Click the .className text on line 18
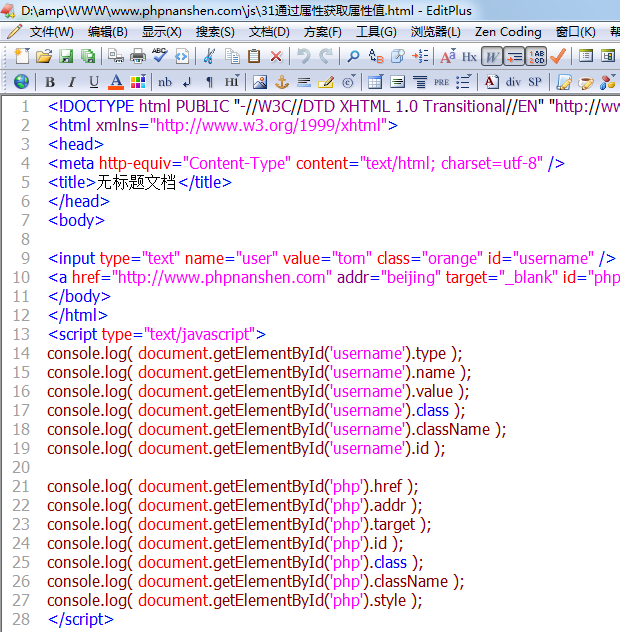The width and height of the screenshot is (620, 632). tap(450, 430)
